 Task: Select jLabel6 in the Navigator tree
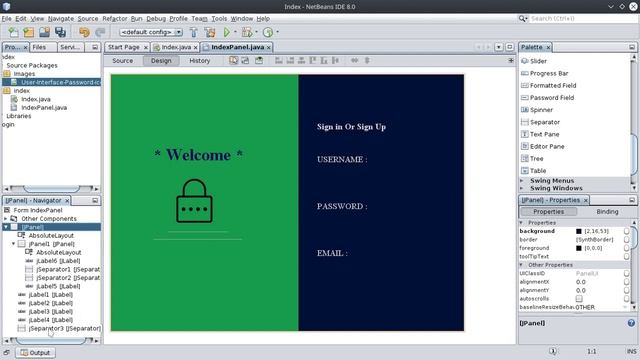tap(58, 261)
